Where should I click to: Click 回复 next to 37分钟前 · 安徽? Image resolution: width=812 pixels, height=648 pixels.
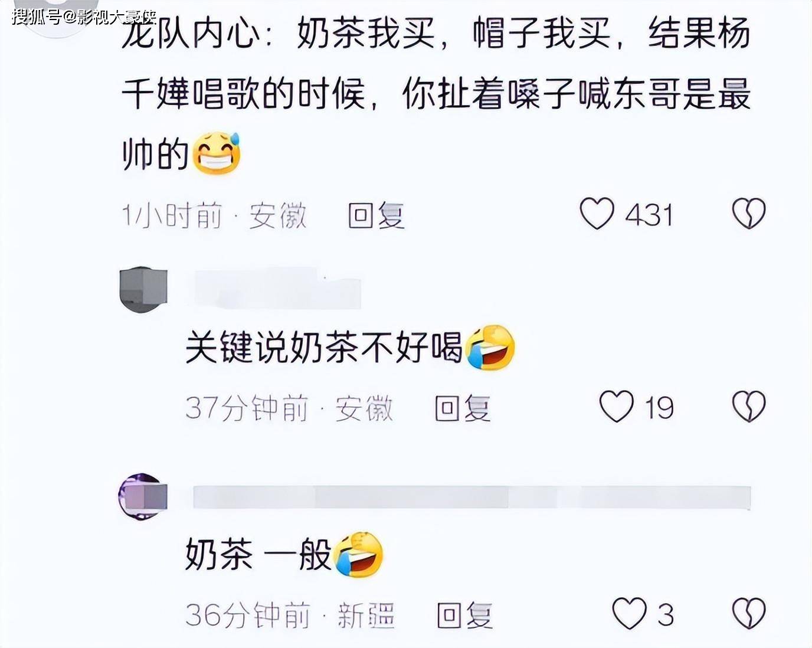pyautogui.click(x=463, y=408)
